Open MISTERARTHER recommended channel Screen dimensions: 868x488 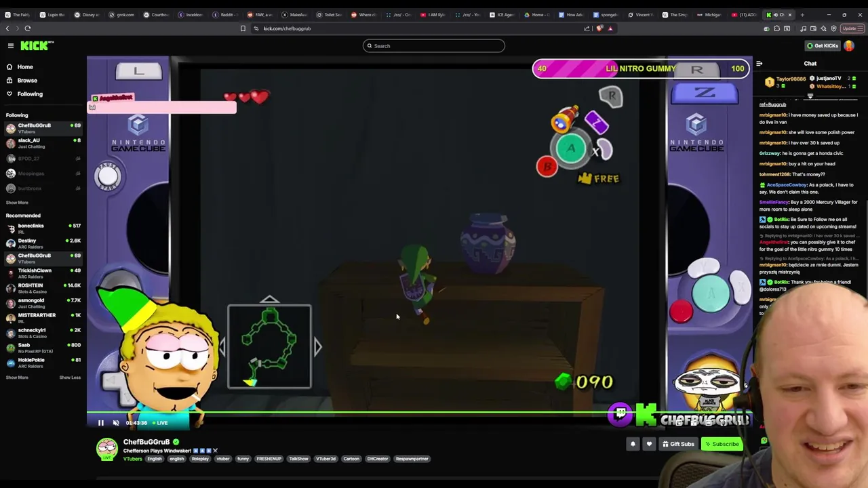tap(43, 318)
